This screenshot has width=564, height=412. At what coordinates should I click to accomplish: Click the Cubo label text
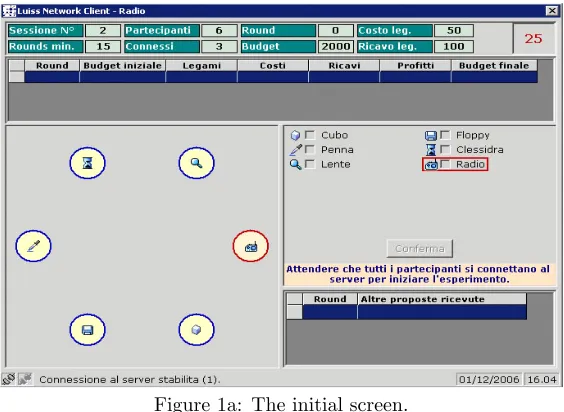point(335,135)
